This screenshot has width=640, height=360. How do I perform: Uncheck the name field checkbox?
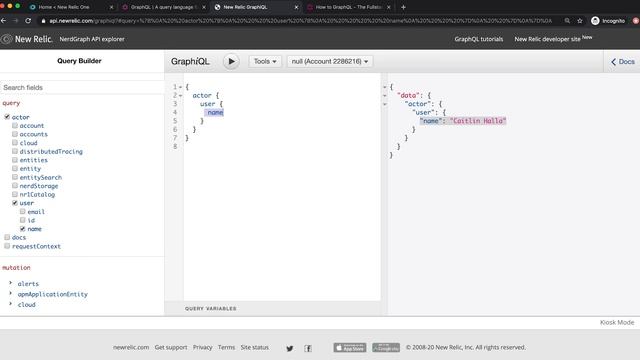point(22,229)
